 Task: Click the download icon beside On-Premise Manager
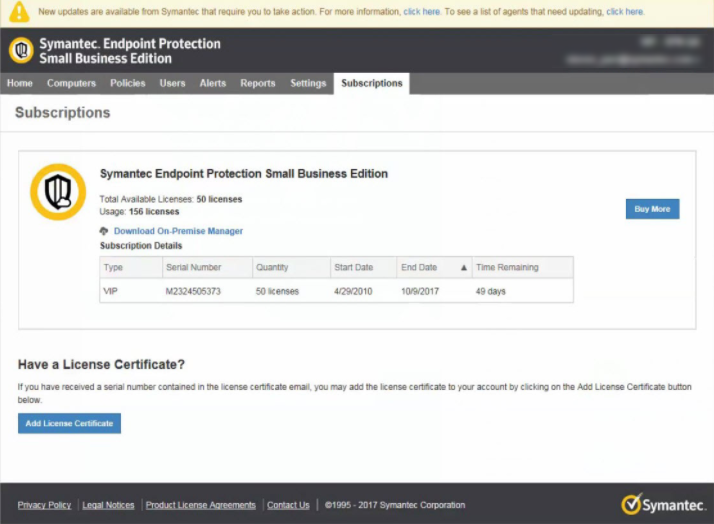[x=104, y=231]
